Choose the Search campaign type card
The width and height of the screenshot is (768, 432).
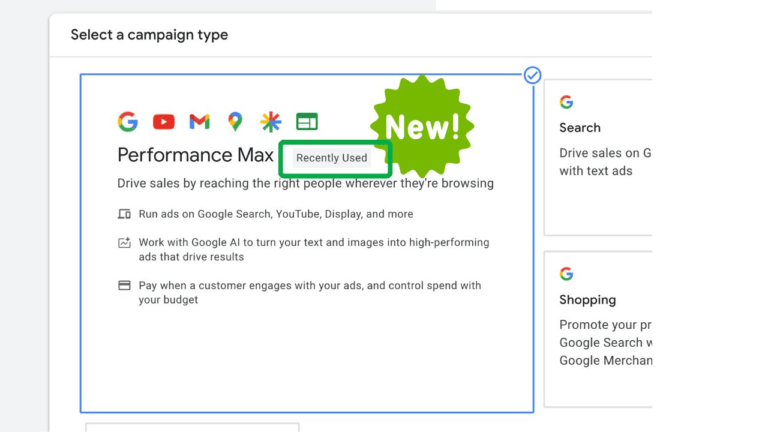click(598, 157)
